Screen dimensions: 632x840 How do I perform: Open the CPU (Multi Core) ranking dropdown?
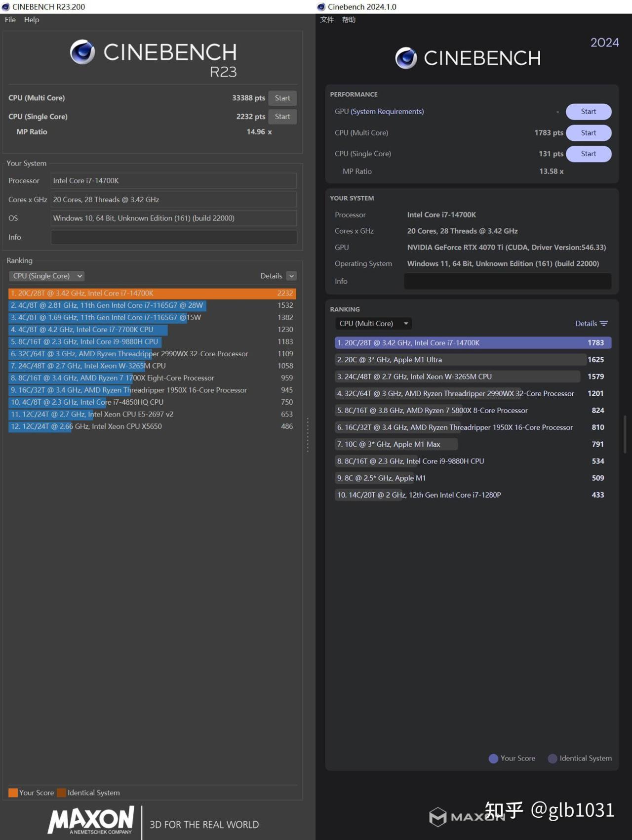pyautogui.click(x=373, y=324)
